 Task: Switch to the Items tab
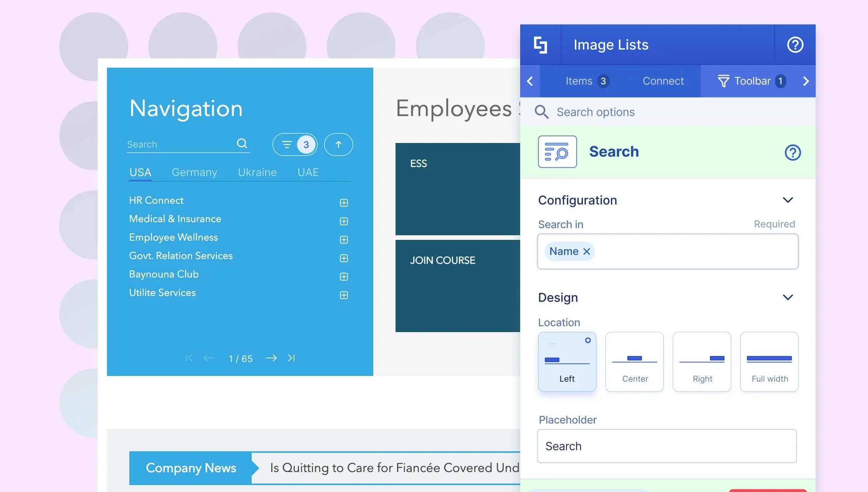coord(587,81)
